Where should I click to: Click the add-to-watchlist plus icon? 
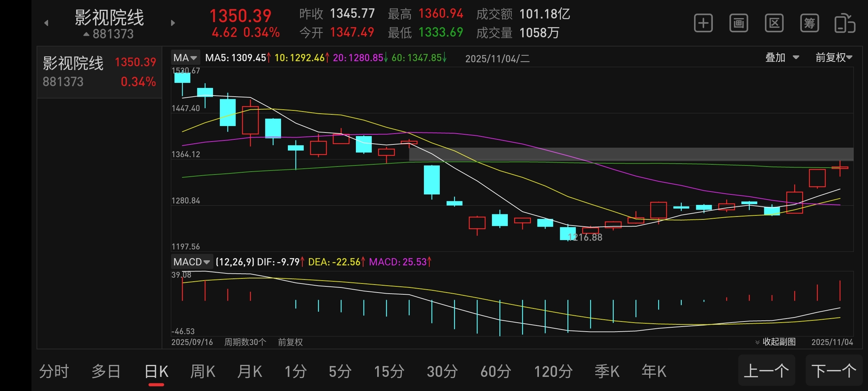(703, 24)
